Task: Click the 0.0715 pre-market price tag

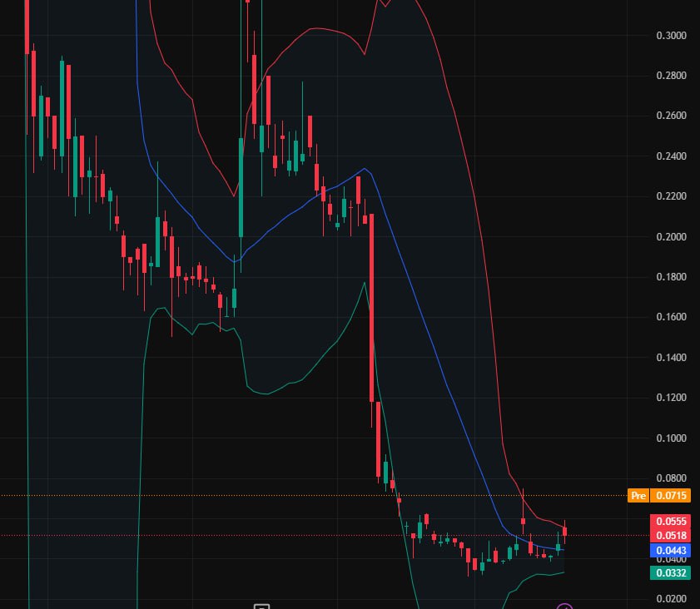Action: (671, 495)
